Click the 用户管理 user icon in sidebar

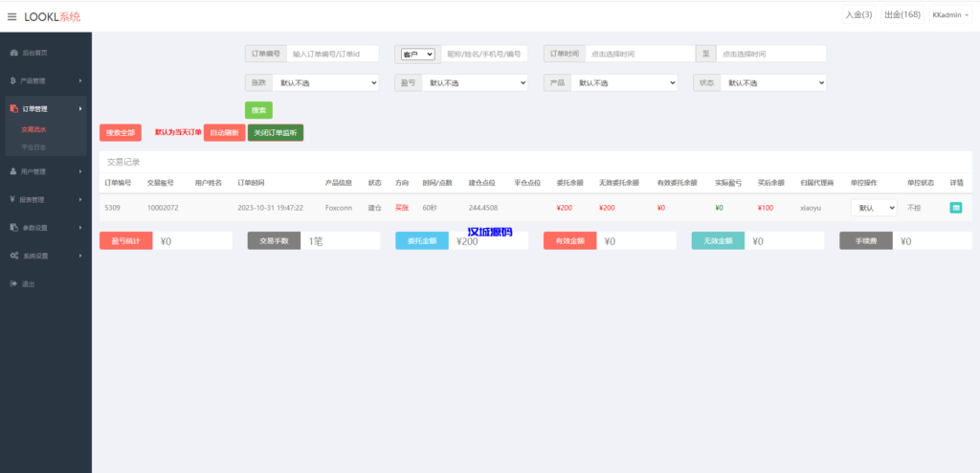pos(12,171)
